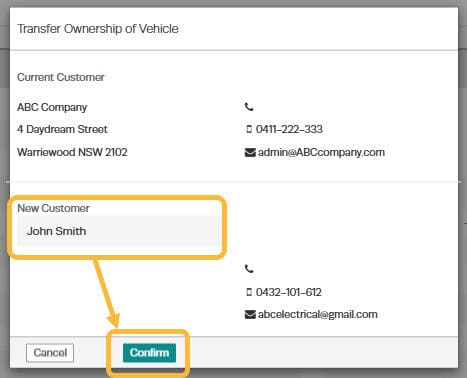Image resolution: width=467 pixels, height=378 pixels.
Task: Select mobile number 0432-101-612
Action: (x=288, y=292)
